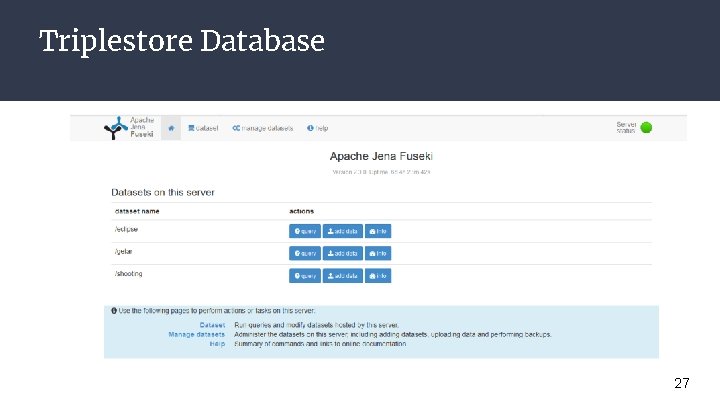This screenshot has width=720, height=405.
Task: Add data to the /shooting dataset
Action: pyautogui.click(x=343, y=276)
